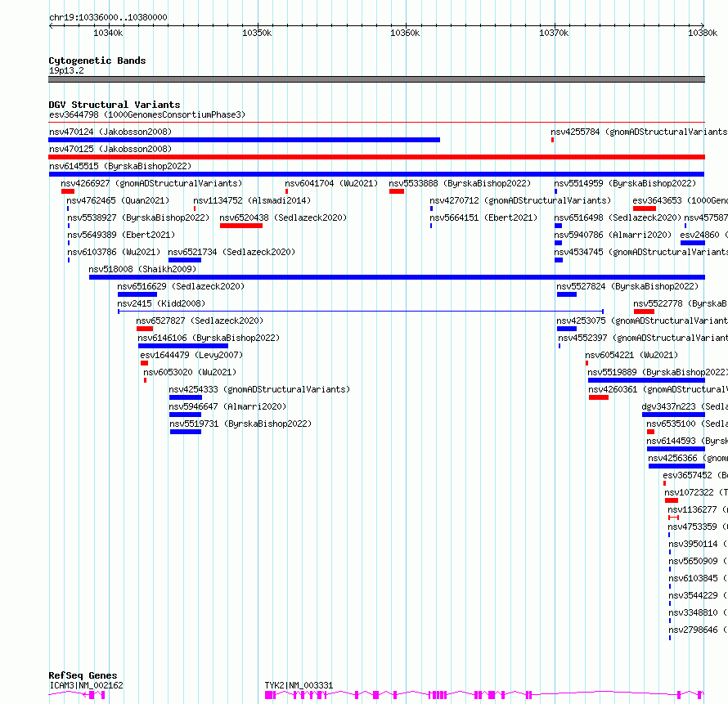Select the nsv470125 (Jakobsson2008) red variant bar
This screenshot has width=728, height=704.
[376, 157]
